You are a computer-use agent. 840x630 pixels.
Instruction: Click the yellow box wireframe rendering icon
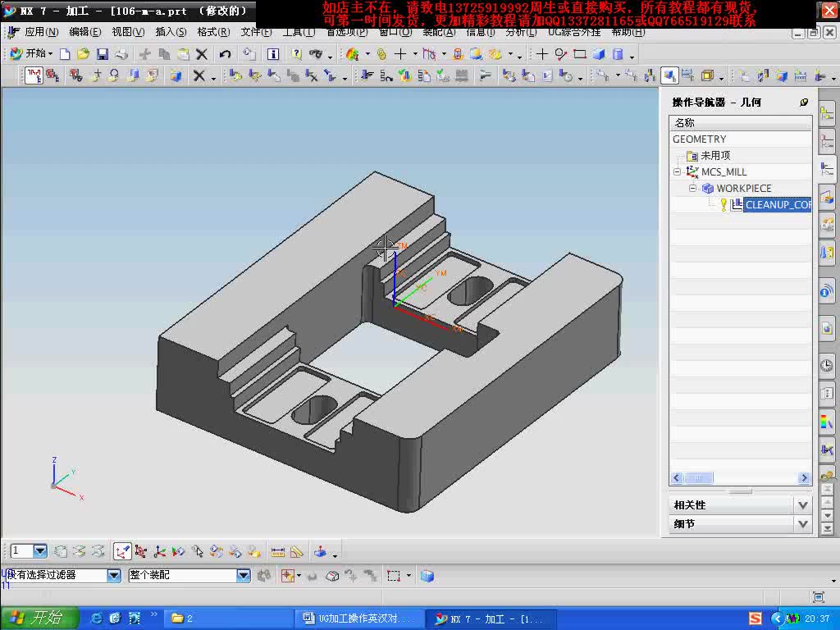coord(707,76)
